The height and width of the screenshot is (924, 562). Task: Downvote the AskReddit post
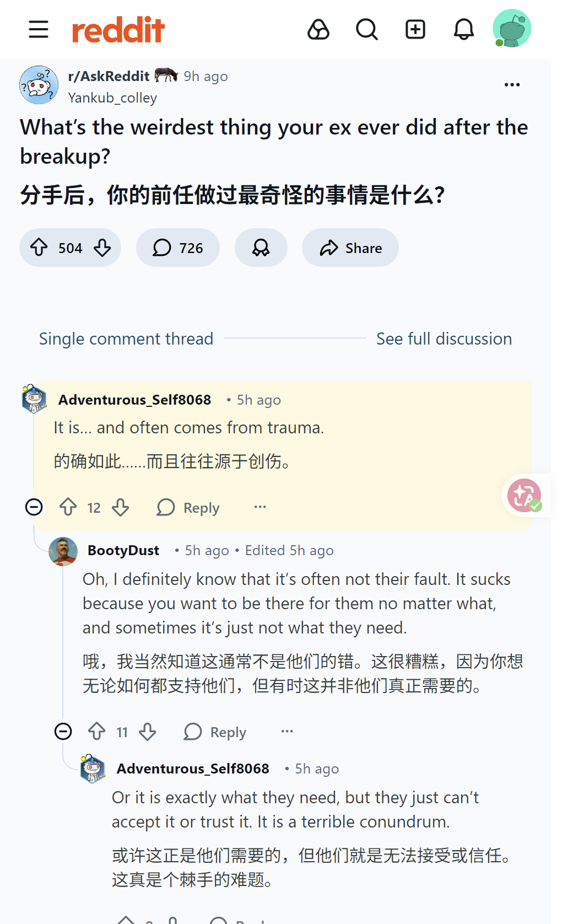[102, 248]
